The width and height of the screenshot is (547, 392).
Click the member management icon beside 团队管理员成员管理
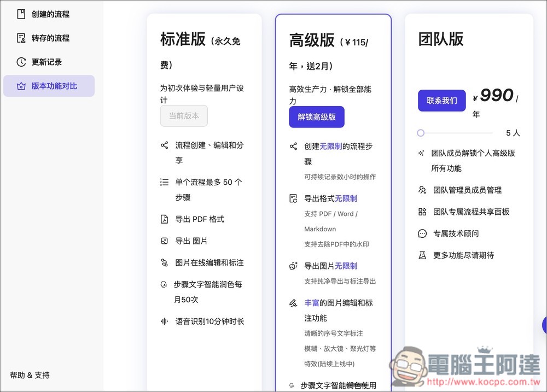coord(421,190)
